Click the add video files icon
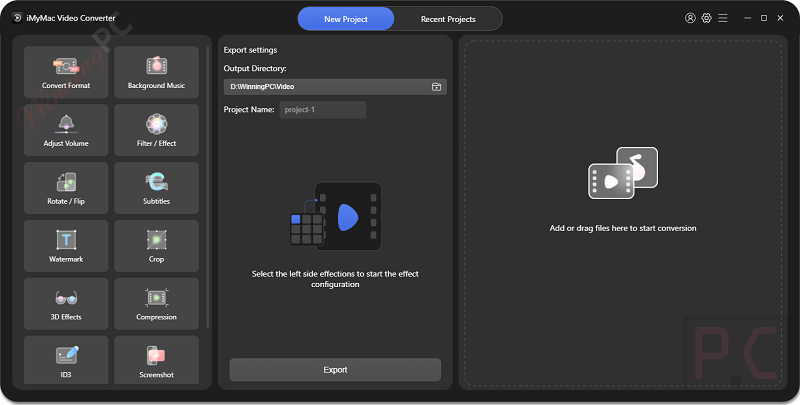The width and height of the screenshot is (800, 405). point(622,173)
